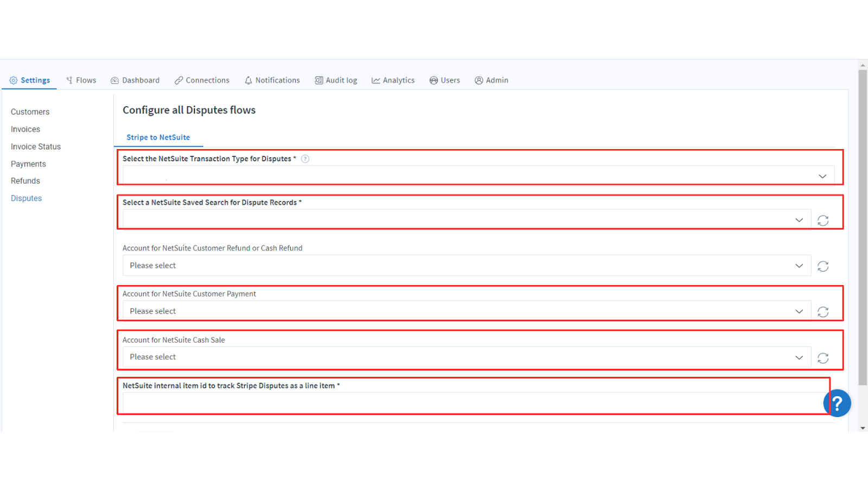Refresh the Saved Search for Dispute Records list
Screen dimensions: 868x488
[823, 220]
